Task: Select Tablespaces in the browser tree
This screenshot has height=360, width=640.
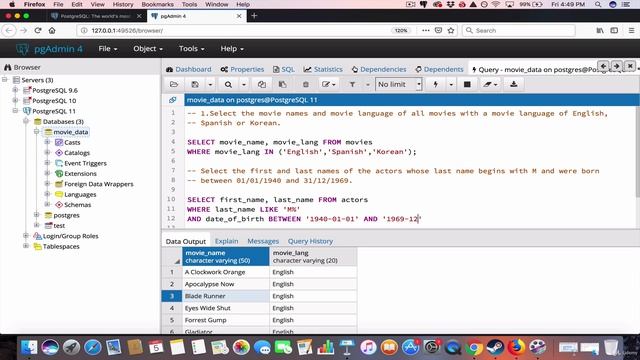Action: tap(61, 247)
